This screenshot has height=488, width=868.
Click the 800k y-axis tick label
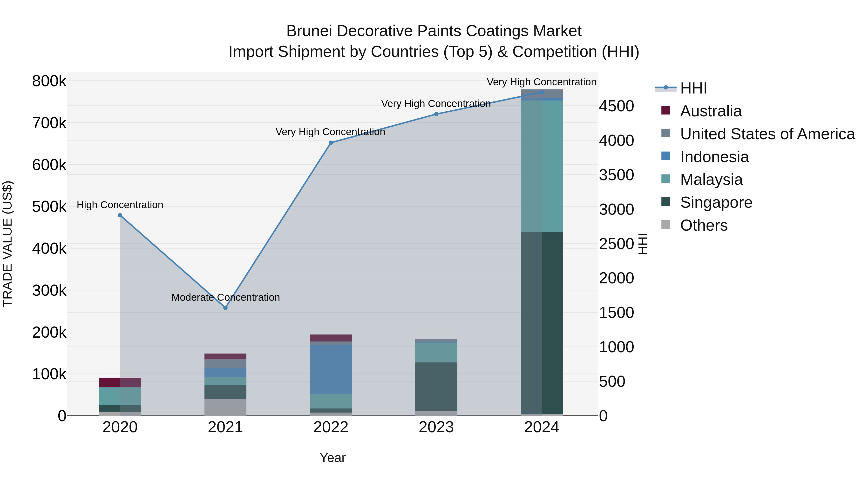pos(49,81)
